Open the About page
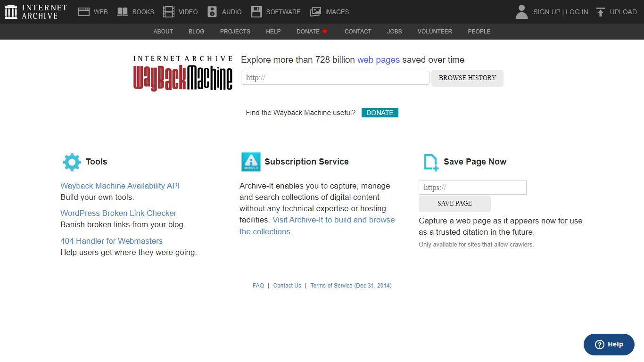Screen dimensions: 644x362 point(163,32)
